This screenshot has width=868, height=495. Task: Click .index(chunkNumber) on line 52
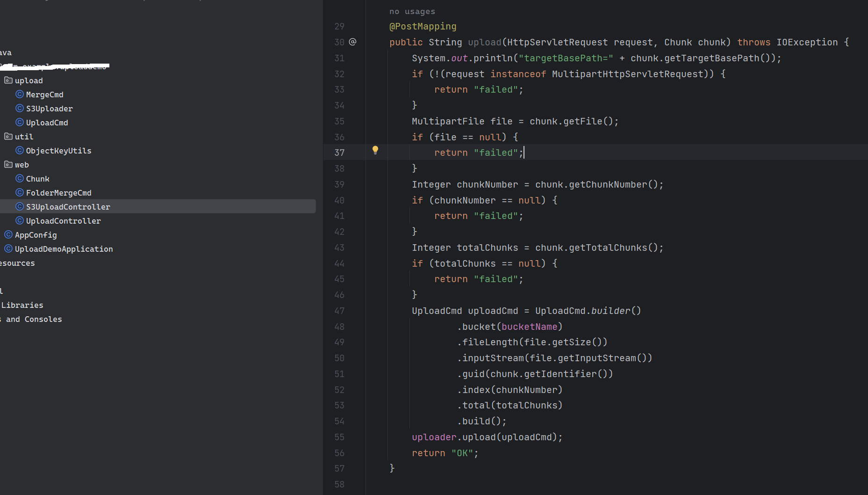click(510, 390)
